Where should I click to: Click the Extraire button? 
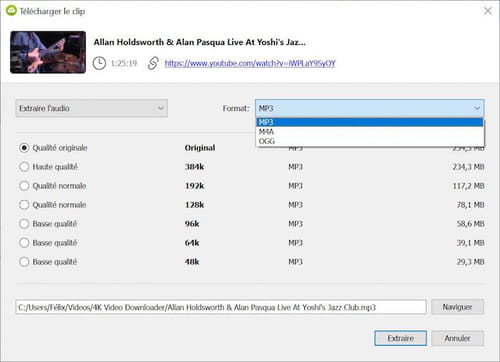[400, 338]
